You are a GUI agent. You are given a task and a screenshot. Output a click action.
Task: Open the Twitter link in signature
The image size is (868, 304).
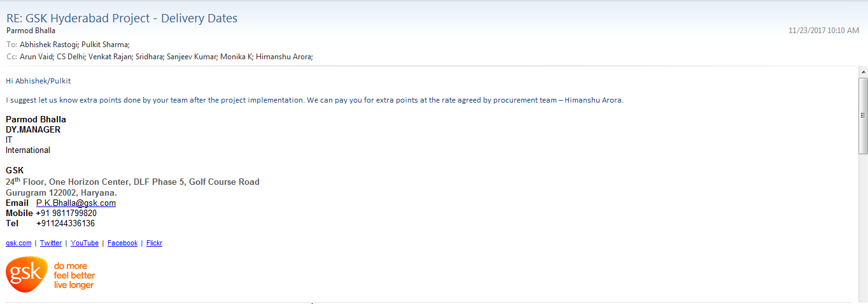pos(51,243)
